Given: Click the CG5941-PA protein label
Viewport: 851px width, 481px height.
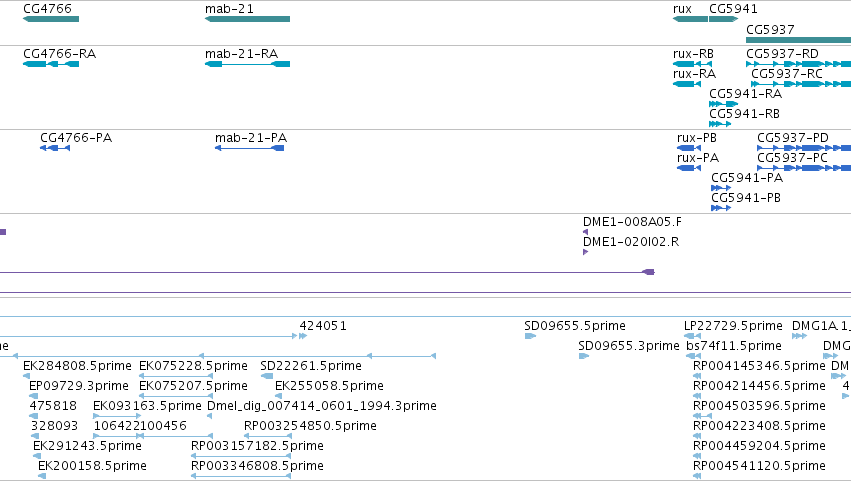Looking at the screenshot, I should click(747, 178).
